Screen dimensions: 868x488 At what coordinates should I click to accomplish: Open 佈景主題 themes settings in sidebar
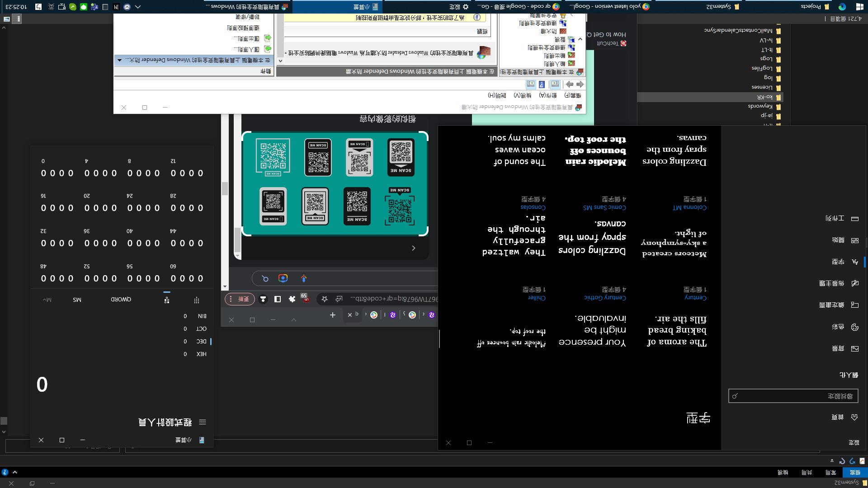(x=839, y=283)
